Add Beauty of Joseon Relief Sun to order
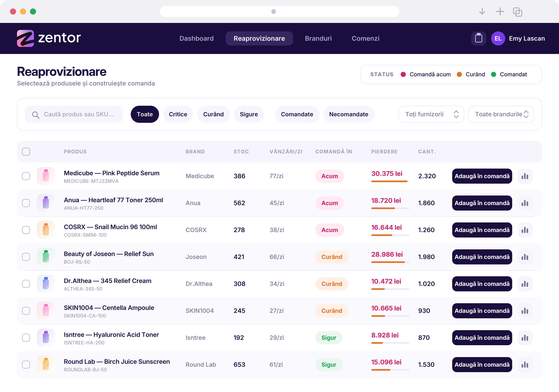Viewport: 559px width, 392px height. [x=482, y=257]
